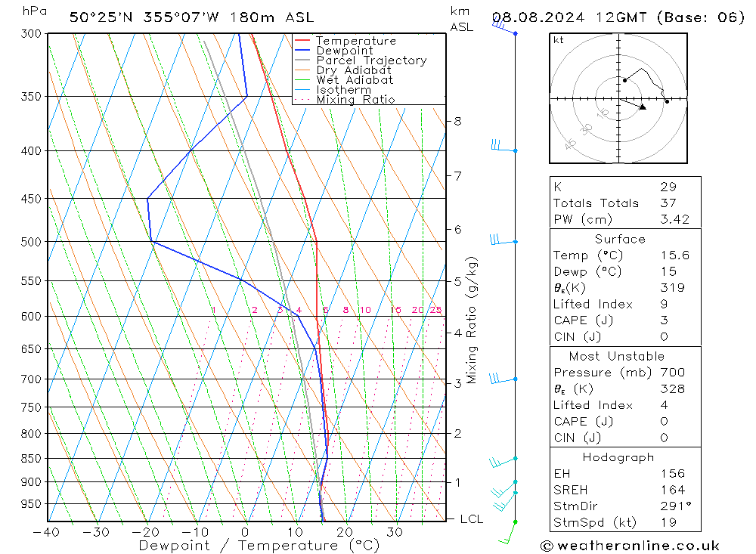Click the StmDir value 291°
The height and width of the screenshot is (554, 756).
coord(675,506)
